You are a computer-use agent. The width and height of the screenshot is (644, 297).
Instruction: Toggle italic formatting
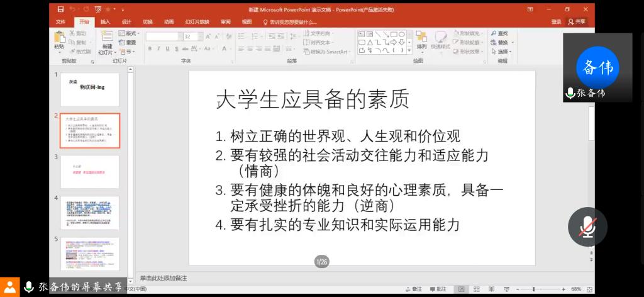(158, 49)
